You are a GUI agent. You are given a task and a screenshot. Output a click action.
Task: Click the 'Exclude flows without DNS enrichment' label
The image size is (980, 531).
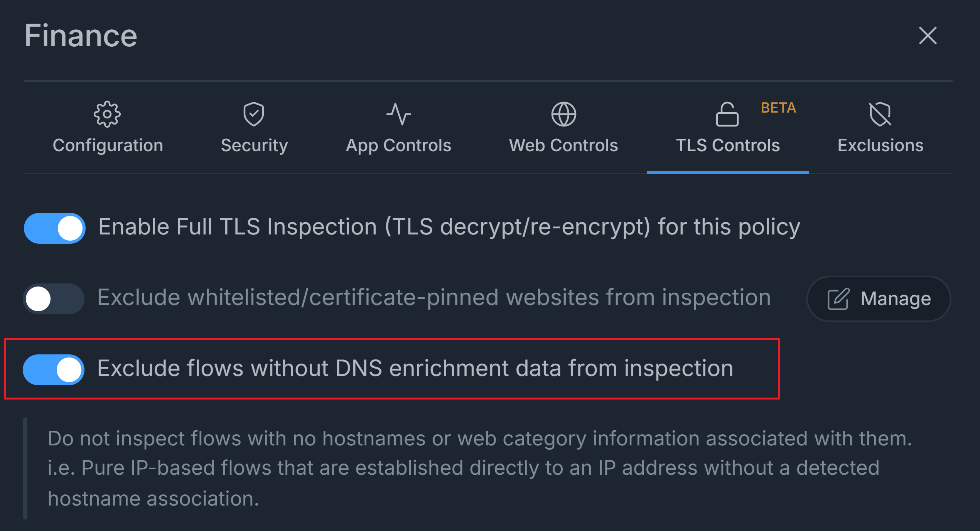tap(415, 368)
